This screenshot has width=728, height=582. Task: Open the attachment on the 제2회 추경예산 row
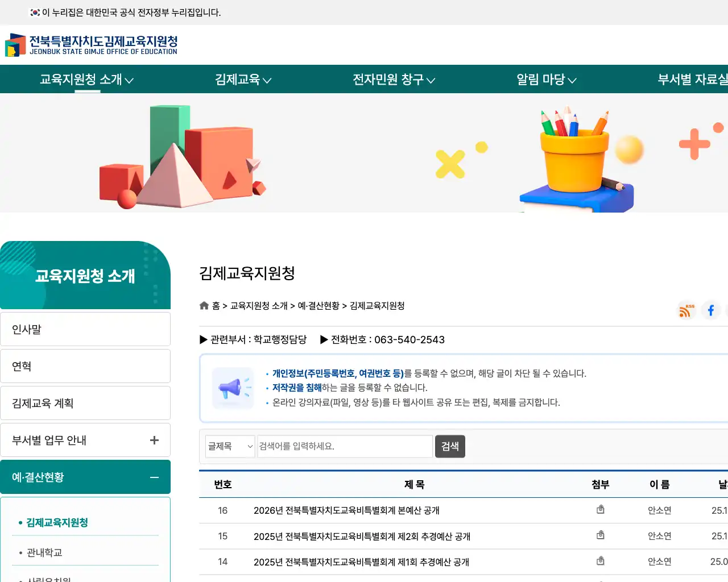(x=600, y=535)
